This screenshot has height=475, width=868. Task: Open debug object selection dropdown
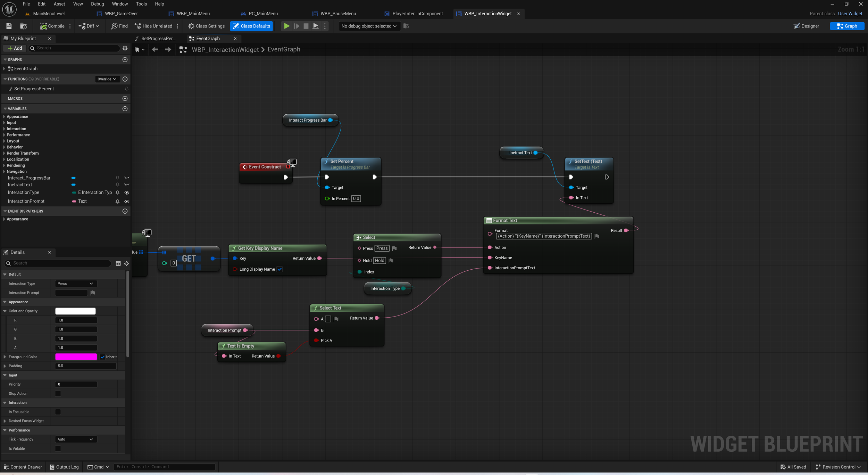[x=369, y=26]
